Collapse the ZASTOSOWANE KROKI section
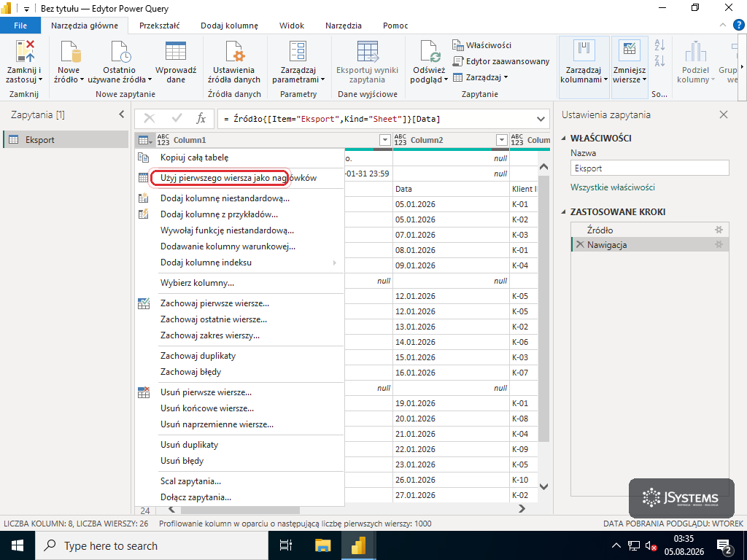 pyautogui.click(x=564, y=212)
